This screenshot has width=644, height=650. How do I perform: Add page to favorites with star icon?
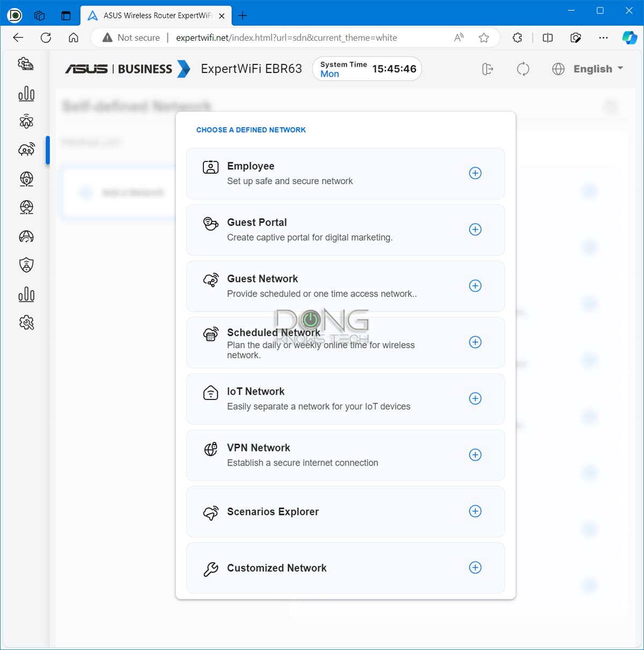(484, 38)
